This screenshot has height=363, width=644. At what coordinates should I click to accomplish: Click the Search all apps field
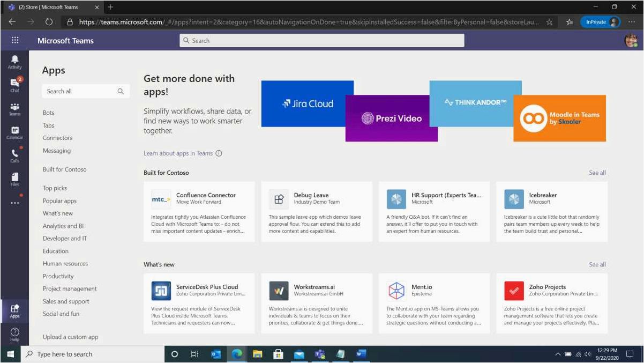[86, 91]
